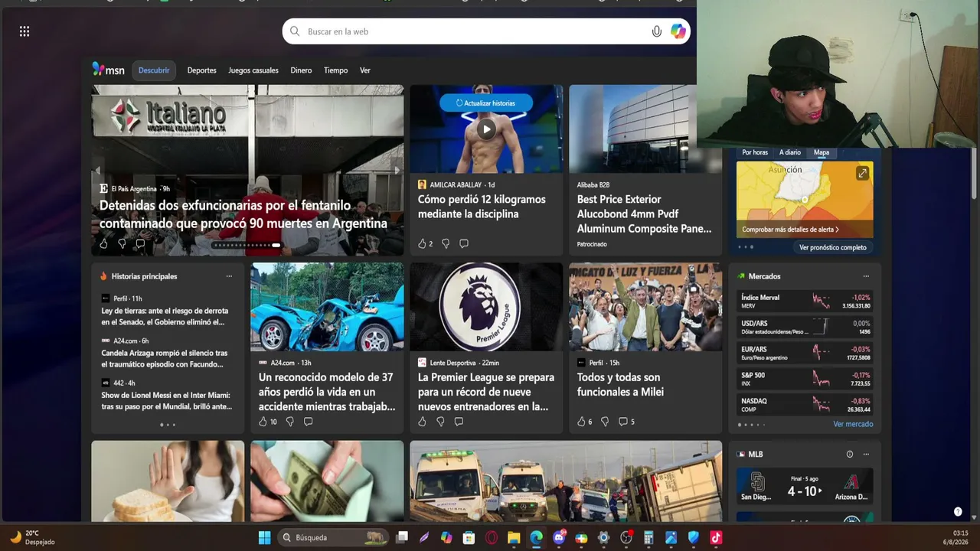Open Historias principales more options menu
Screen dimensions: 980x551
click(229, 276)
